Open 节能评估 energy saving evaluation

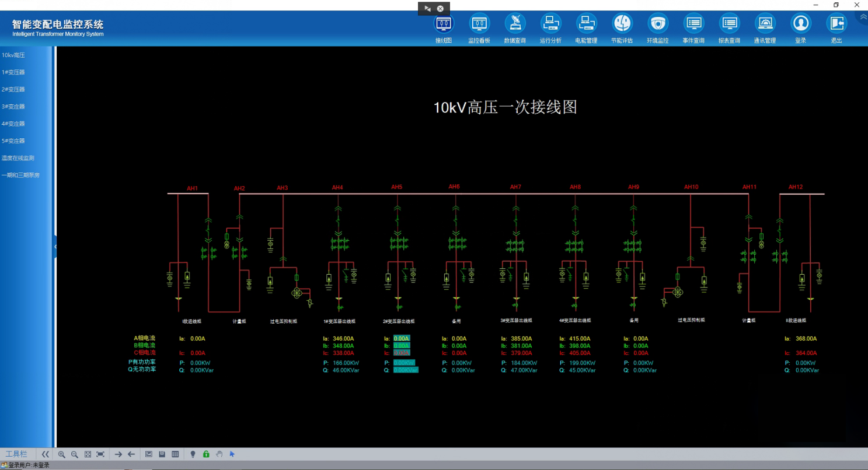(622, 29)
